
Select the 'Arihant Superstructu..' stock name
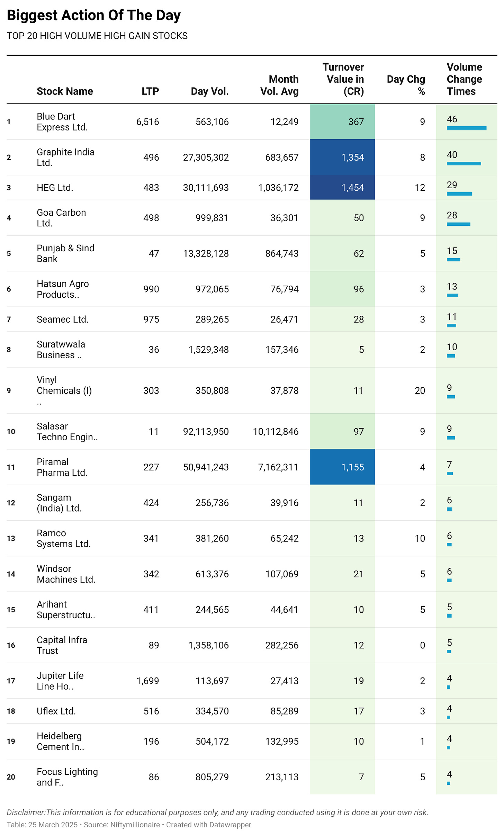point(66,610)
